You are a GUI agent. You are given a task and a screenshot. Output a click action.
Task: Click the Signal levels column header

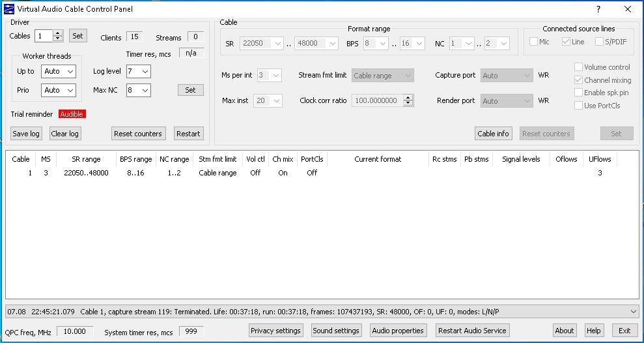click(521, 159)
